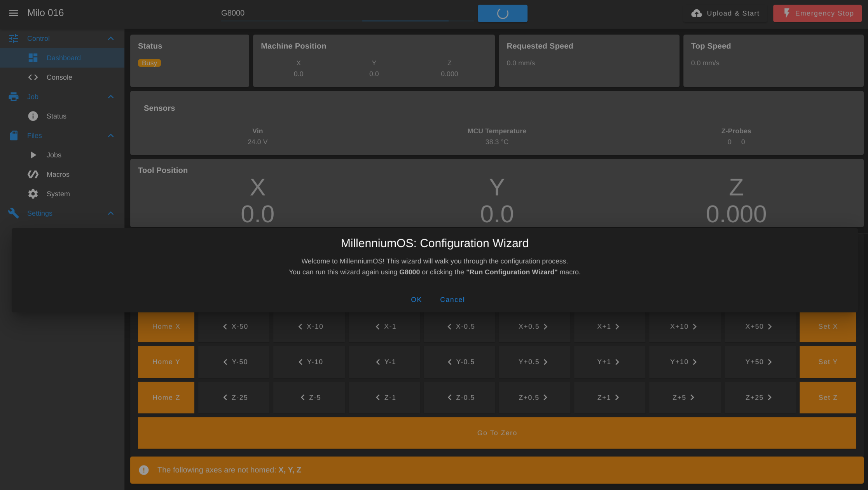
Task: Click the Jobs play arrow icon
Action: tap(33, 155)
